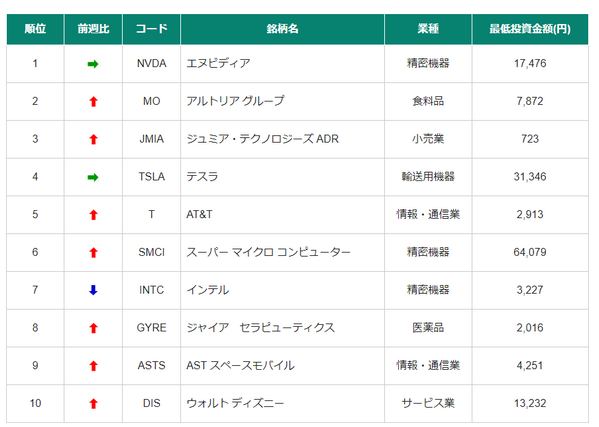Click the red up arrow in JMIA row
Image resolution: width=599 pixels, height=427 pixels.
click(x=93, y=139)
